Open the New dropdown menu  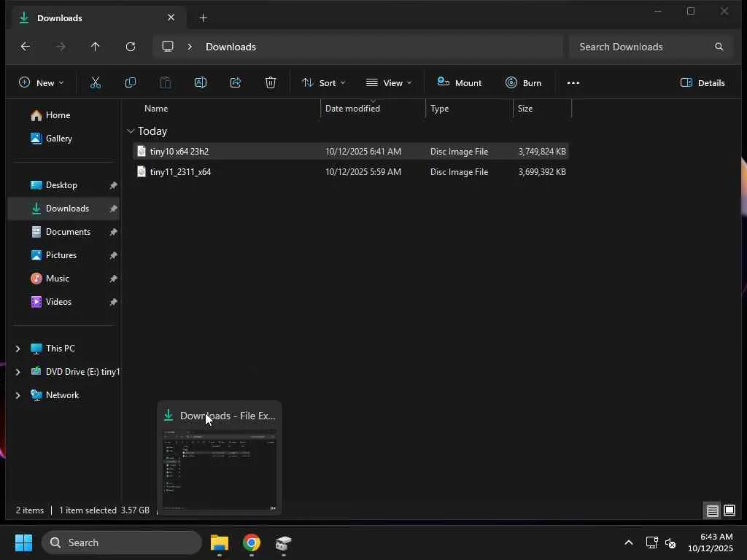pos(41,83)
